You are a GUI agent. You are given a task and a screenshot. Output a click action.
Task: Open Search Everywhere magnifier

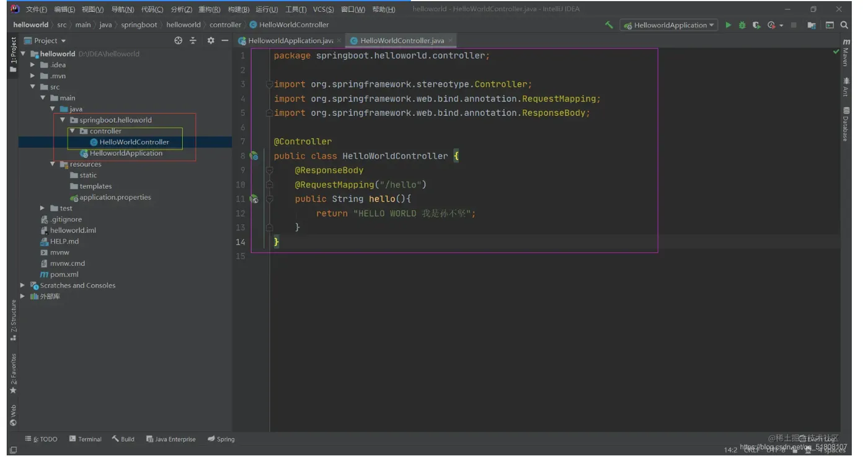844,25
